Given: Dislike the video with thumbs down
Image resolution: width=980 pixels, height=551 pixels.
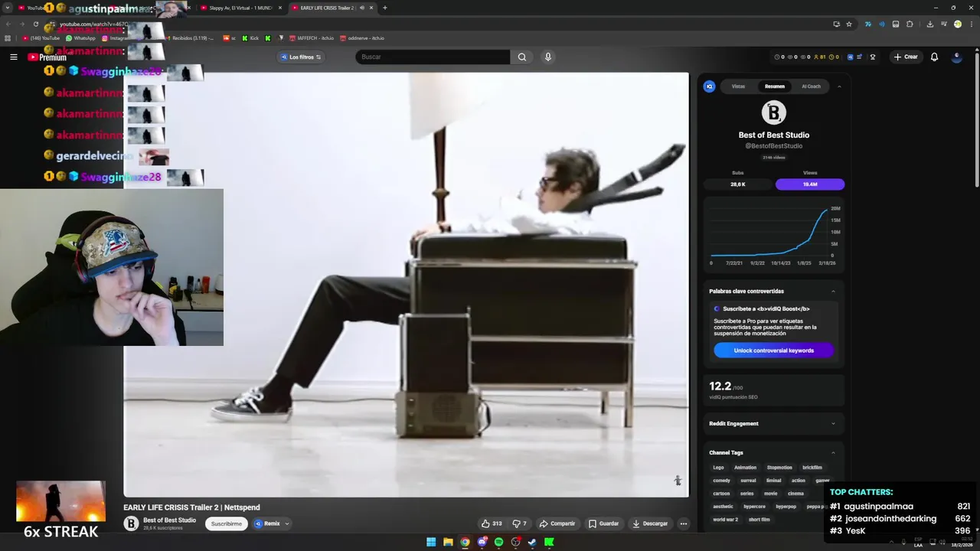Looking at the screenshot, I should (520, 523).
